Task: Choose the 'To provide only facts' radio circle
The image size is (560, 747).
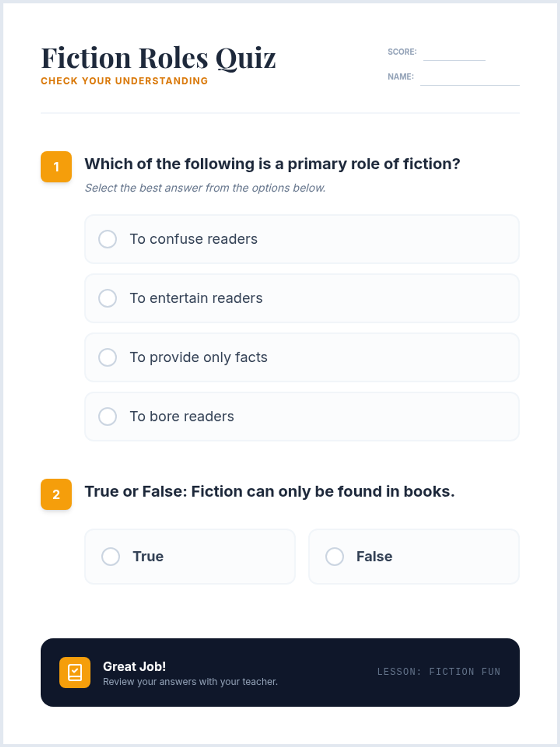Action: click(x=107, y=357)
